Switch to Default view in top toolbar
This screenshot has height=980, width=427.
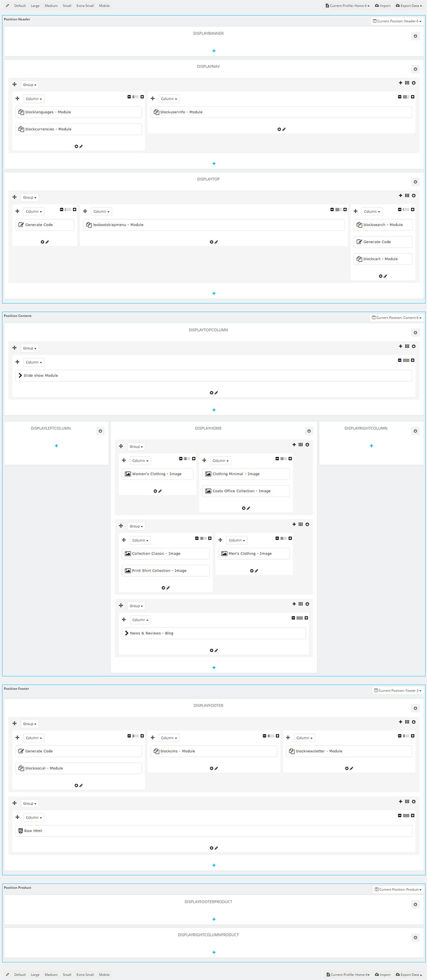(20, 6)
